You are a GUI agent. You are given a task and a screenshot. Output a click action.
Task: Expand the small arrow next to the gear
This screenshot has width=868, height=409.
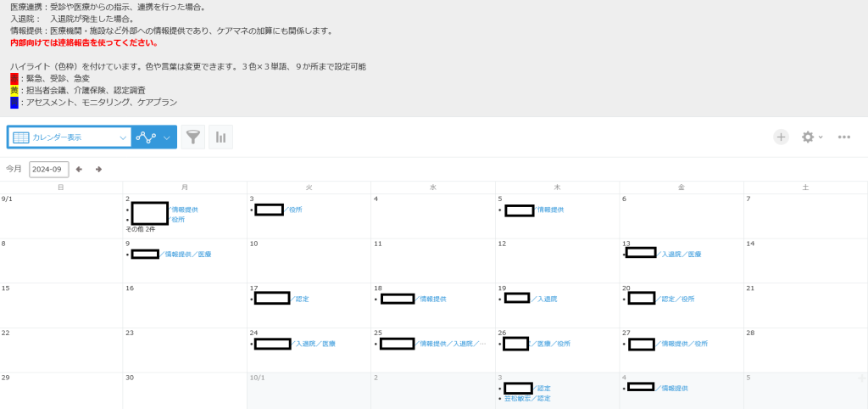pos(821,137)
